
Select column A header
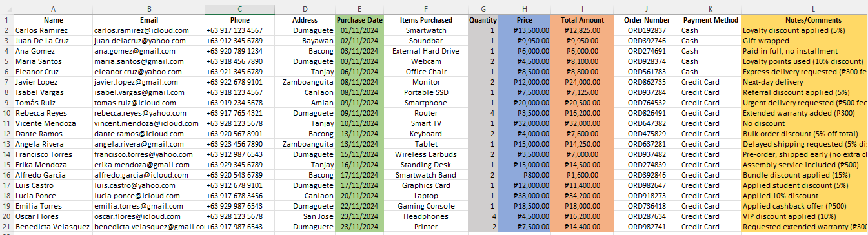[x=52, y=10]
